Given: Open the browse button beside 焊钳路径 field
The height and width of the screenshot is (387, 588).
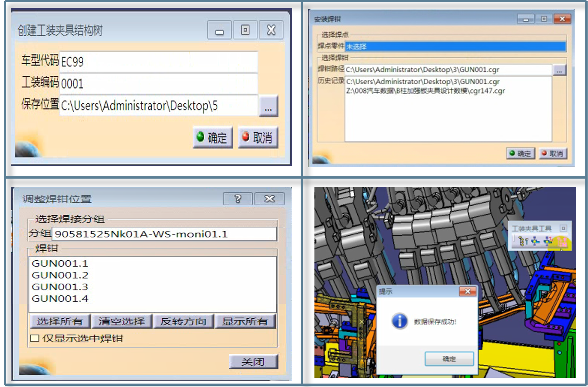Looking at the screenshot, I should click(x=559, y=70).
